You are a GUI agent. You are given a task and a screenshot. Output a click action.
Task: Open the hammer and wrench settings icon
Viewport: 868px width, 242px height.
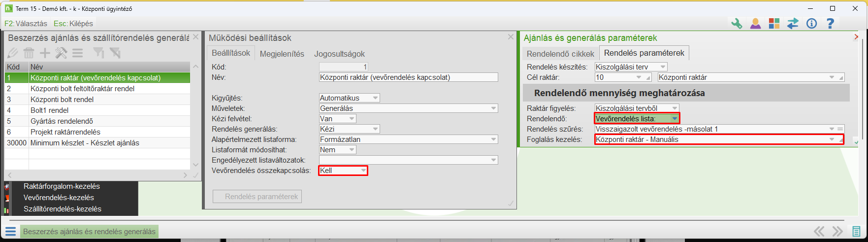pyautogui.click(x=61, y=53)
